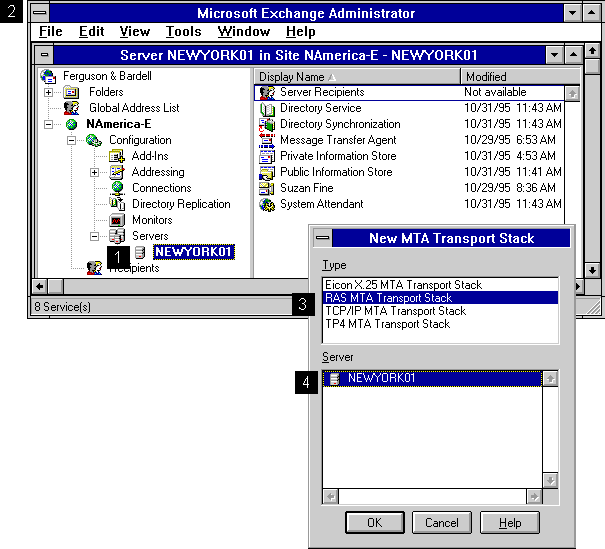This screenshot has width=605, height=549.
Task: Open the Edit menu
Action: point(91,32)
